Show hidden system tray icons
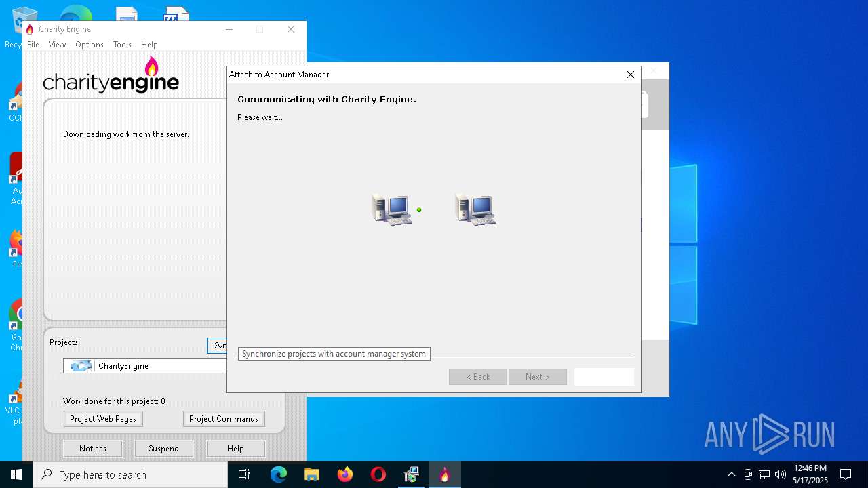The image size is (868, 488). pyautogui.click(x=731, y=474)
